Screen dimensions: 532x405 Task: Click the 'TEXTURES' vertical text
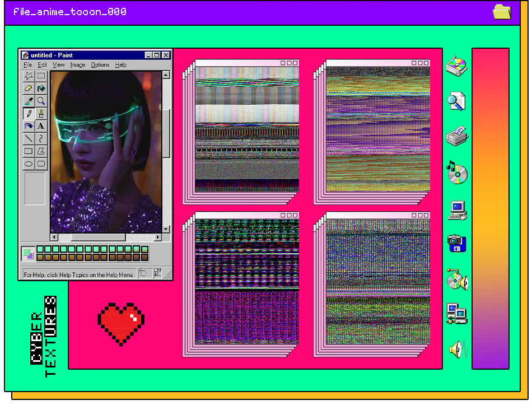click(x=50, y=337)
